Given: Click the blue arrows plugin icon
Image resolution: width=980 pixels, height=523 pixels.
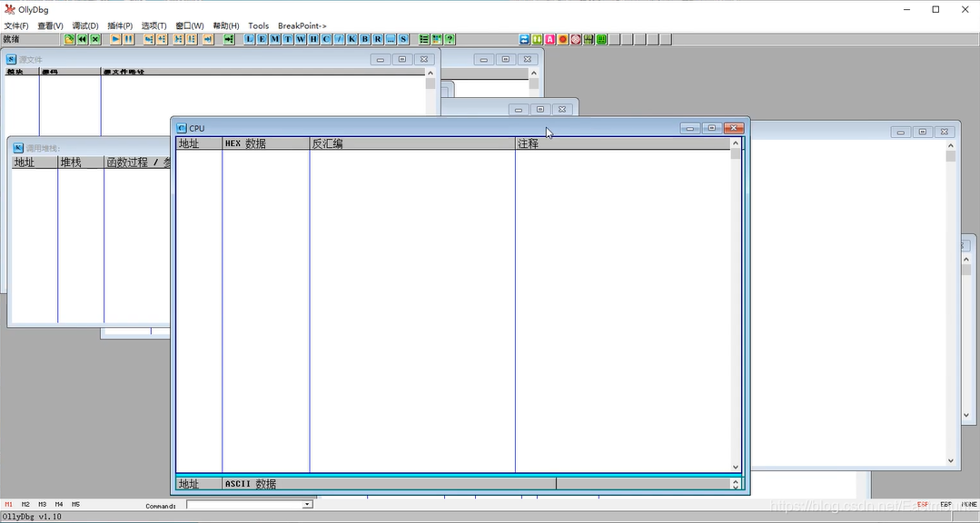Looking at the screenshot, I should click(524, 39).
